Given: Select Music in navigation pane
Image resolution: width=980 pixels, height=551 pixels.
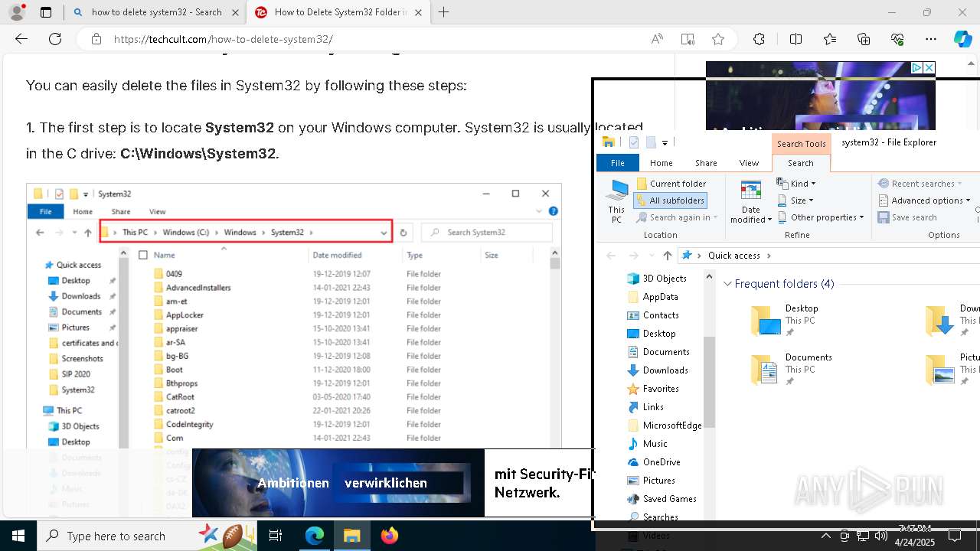Looking at the screenshot, I should point(655,444).
